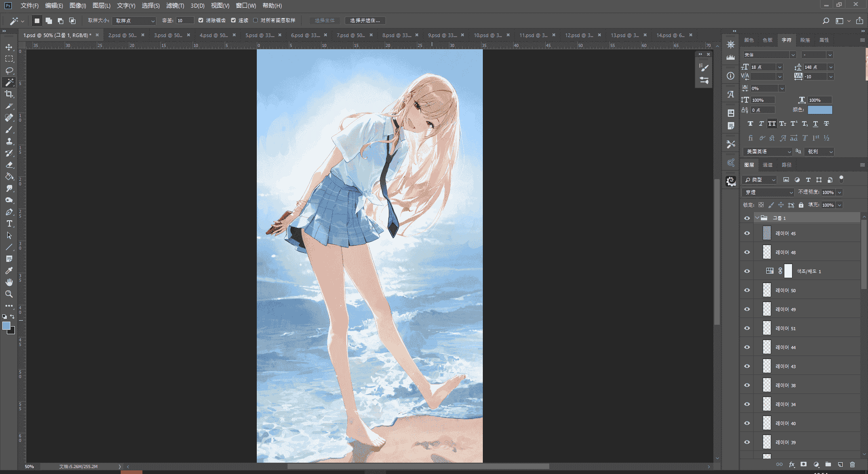Select the Hand tool
Image resolution: width=868 pixels, height=474 pixels.
click(9, 282)
